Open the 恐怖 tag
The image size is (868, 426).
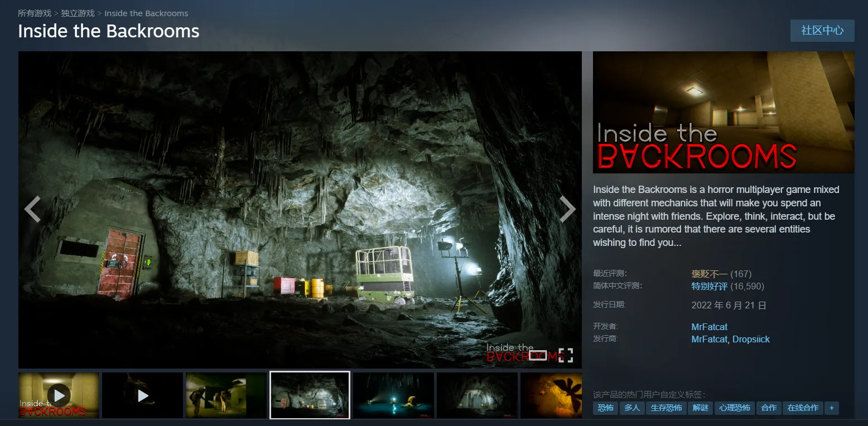605,408
